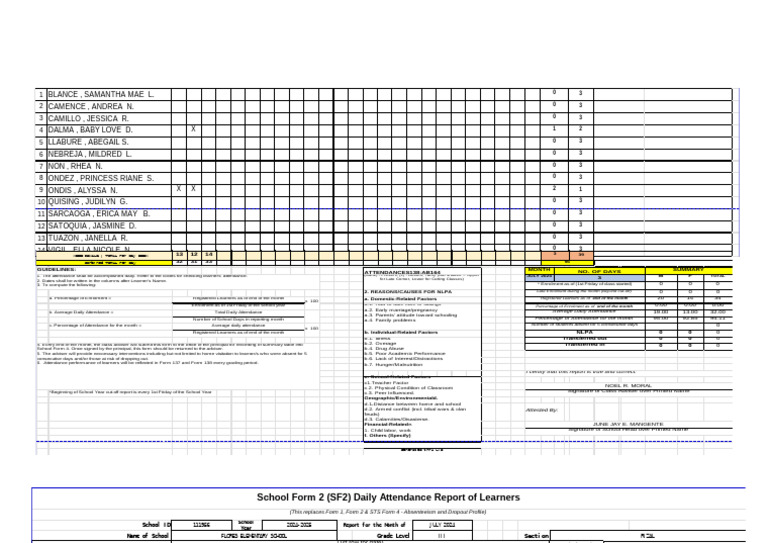Click the Poor Academic Performance item
The height and width of the screenshot is (543, 768).
tap(405, 353)
